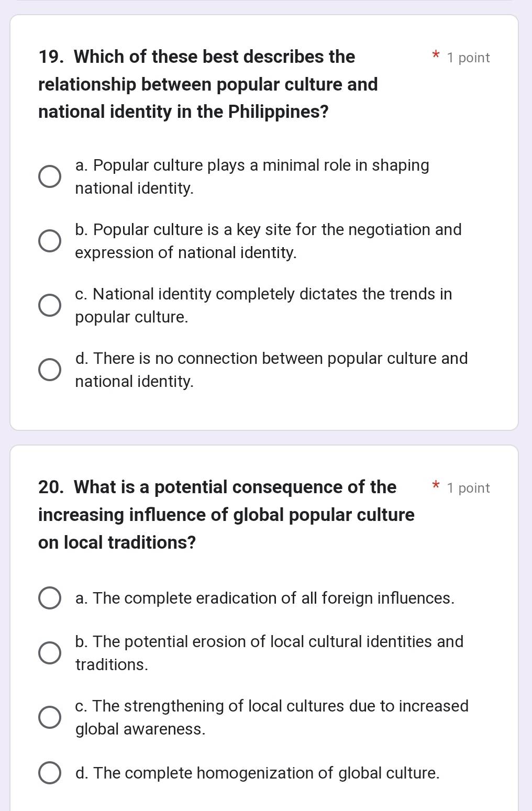Screen dimensions: 532x811
Task: Select radio for 'National identity completely dictates the trends'
Action: [50, 306]
